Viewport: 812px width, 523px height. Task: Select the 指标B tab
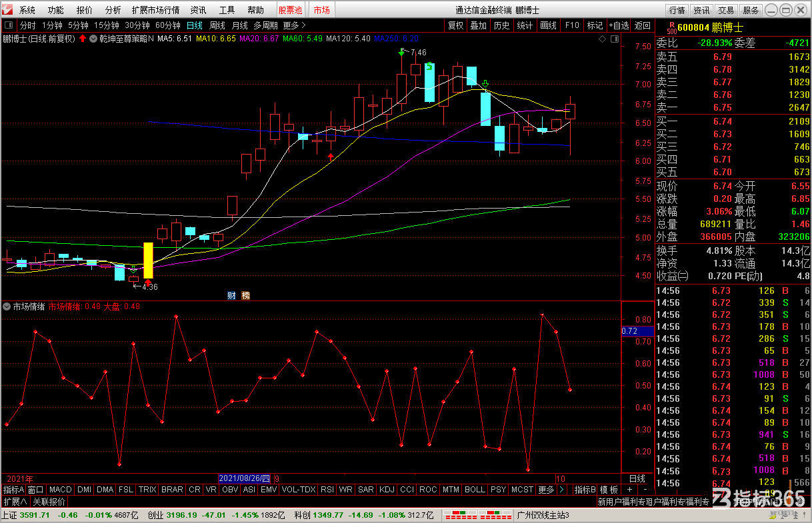pos(585,490)
